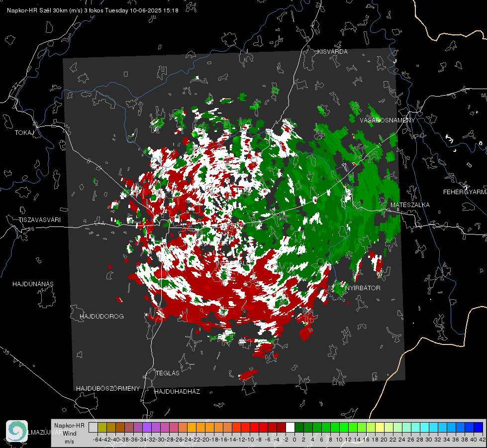
Task: Click the HAJDÚHADHÁZ city label
Action: point(177,392)
